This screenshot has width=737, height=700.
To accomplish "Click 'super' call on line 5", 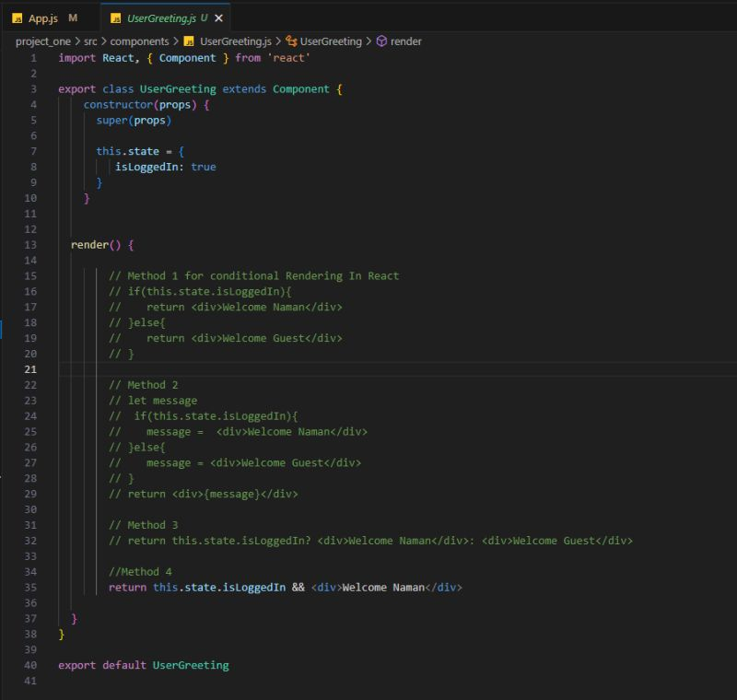I will tap(111, 121).
